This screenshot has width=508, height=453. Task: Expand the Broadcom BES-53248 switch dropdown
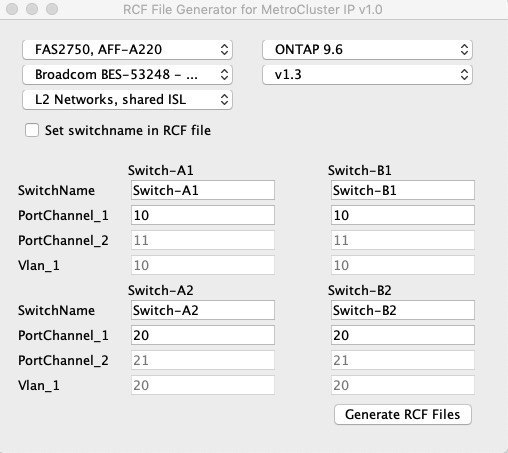[127, 74]
